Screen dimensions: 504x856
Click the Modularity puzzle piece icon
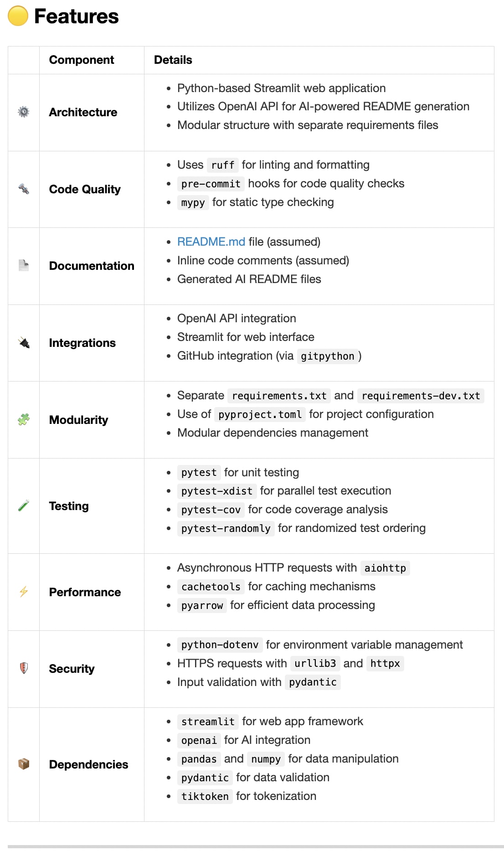pos(24,419)
